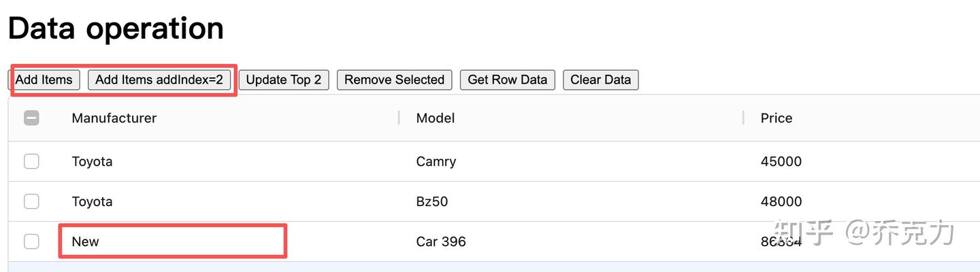Check the Toyota Camry row checkbox
This screenshot has width=980, height=272.
click(31, 161)
